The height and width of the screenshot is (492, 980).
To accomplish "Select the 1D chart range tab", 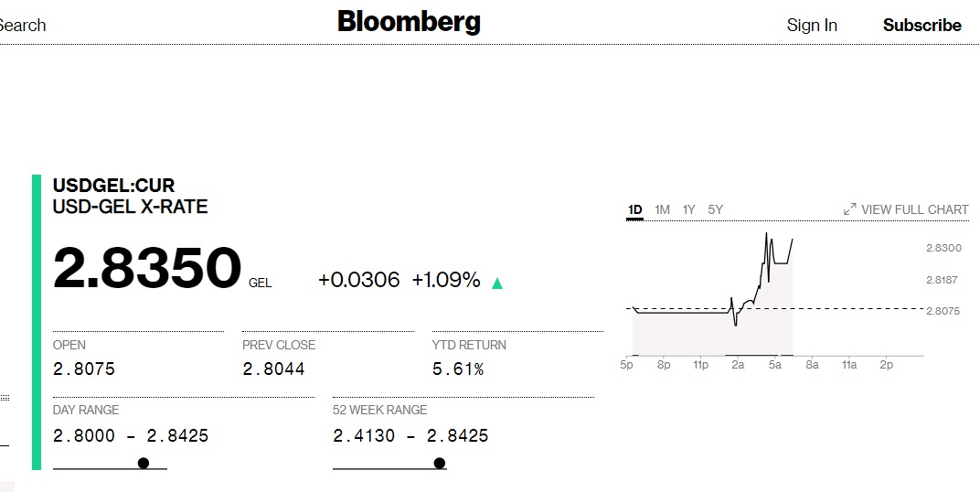I will coord(634,209).
